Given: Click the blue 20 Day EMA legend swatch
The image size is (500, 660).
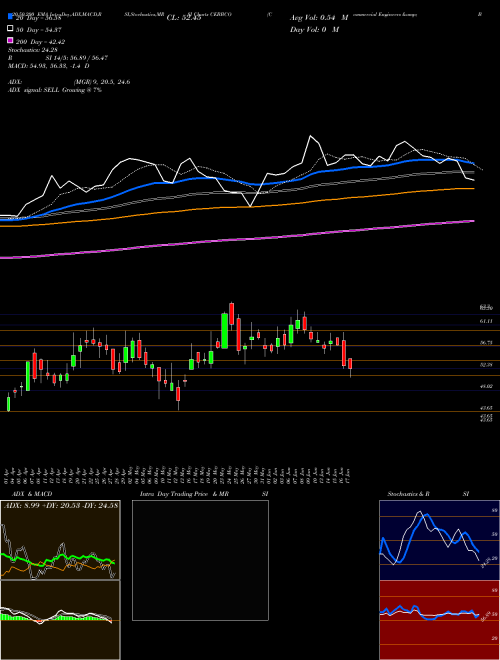Looking at the screenshot, I should 10,17.
